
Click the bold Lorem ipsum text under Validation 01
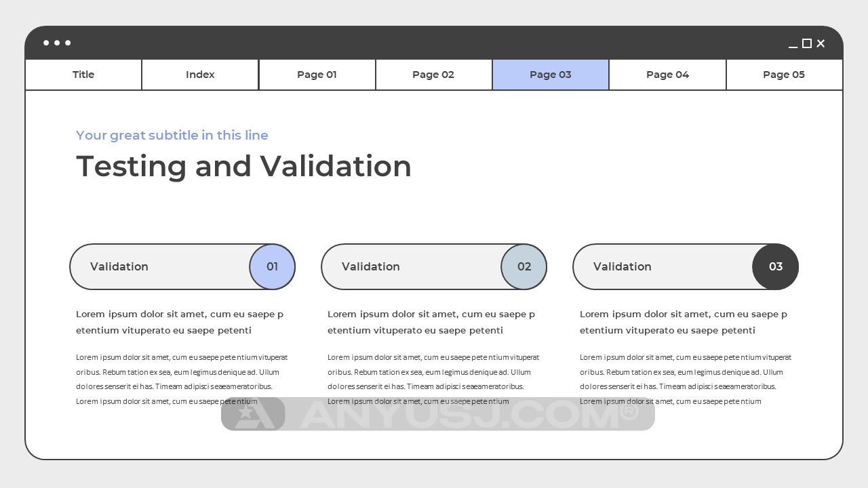click(180, 322)
